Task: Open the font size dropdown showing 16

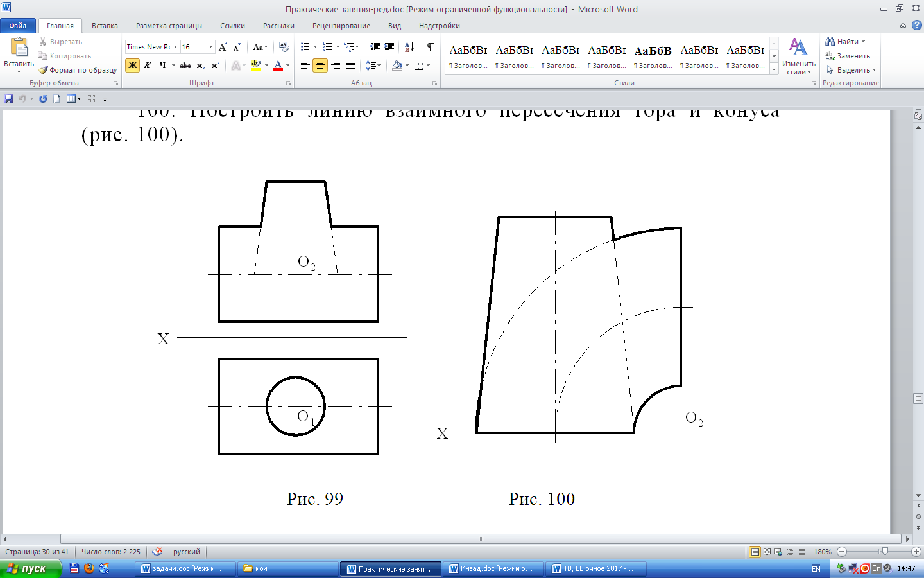Action: click(x=210, y=47)
